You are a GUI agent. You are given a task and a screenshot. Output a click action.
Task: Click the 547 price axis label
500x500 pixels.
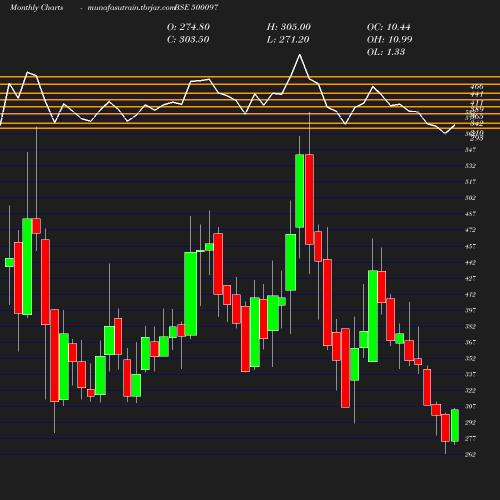[470, 150]
